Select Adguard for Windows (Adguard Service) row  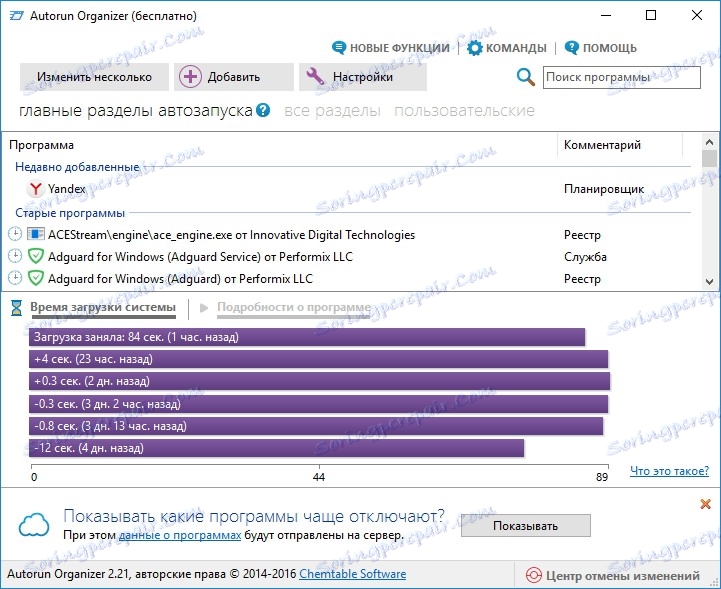coord(352,256)
